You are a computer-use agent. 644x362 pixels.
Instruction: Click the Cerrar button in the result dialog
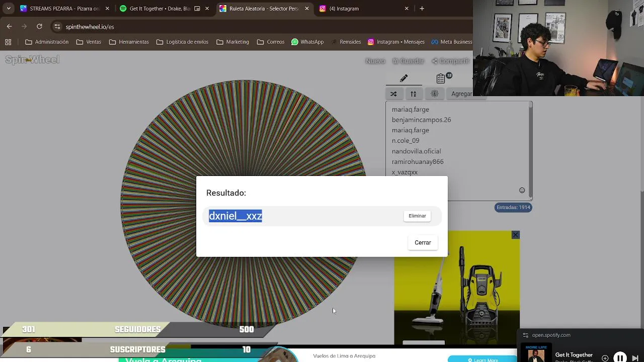point(423,242)
